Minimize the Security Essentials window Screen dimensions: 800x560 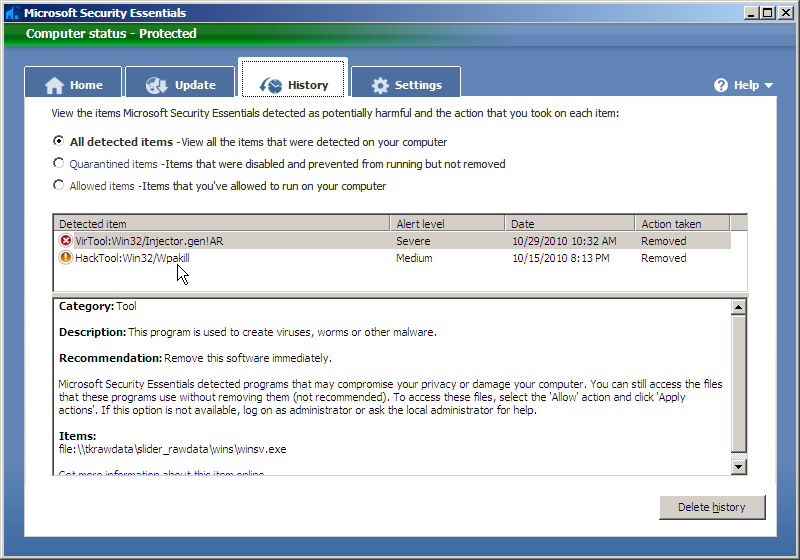(x=751, y=13)
